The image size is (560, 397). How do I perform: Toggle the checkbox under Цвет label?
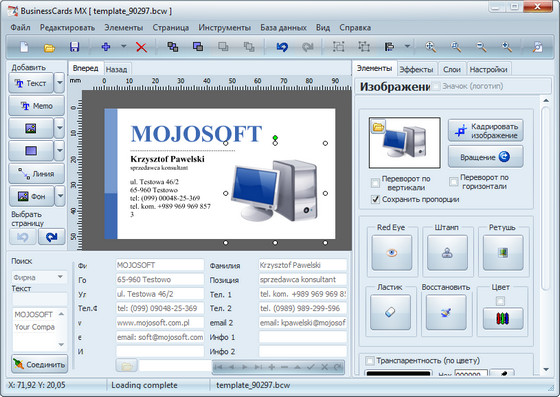(500, 301)
